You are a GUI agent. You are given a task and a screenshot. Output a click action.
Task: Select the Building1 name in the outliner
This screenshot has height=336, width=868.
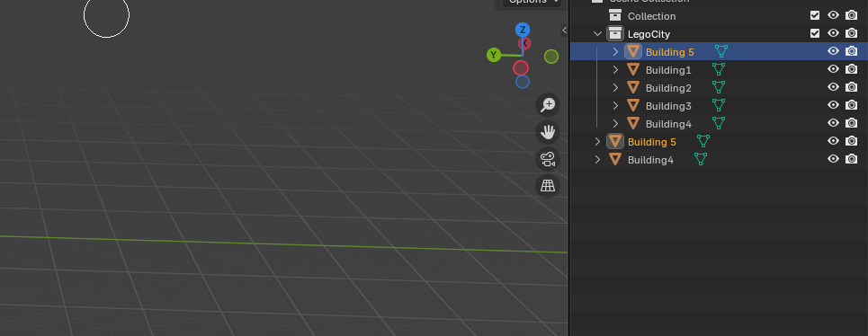(x=668, y=70)
